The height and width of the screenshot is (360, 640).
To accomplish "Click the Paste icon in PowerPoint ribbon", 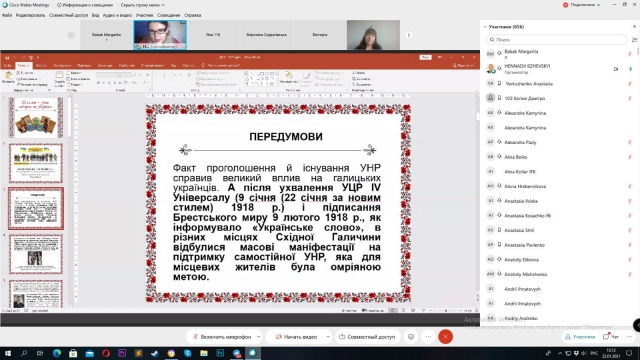I will pyautogui.click(x=8, y=76).
